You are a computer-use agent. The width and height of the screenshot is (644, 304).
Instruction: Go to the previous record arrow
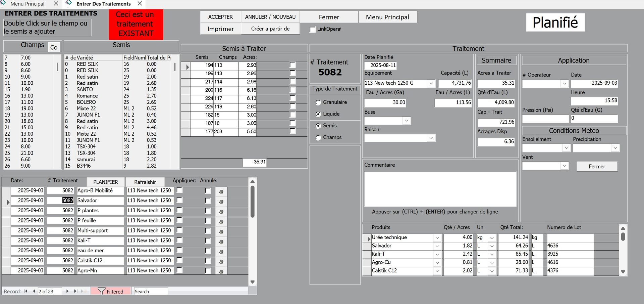point(34,291)
